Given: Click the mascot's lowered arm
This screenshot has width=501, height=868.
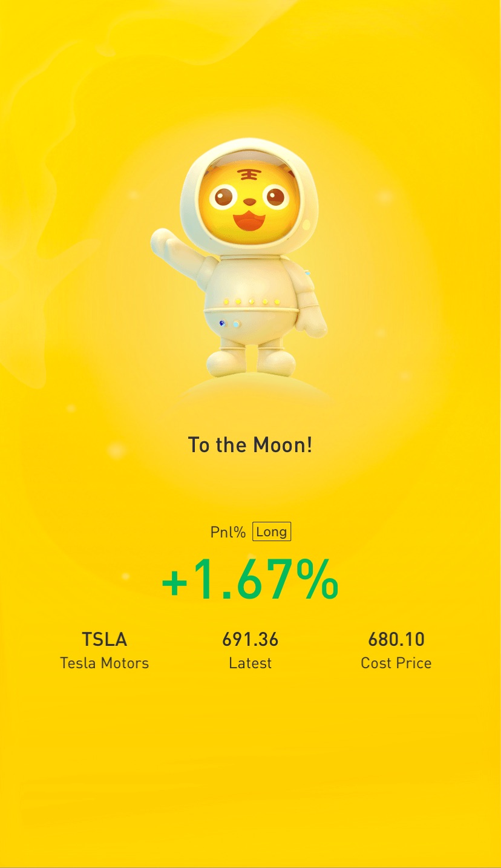Looking at the screenshot, I should click(310, 301).
